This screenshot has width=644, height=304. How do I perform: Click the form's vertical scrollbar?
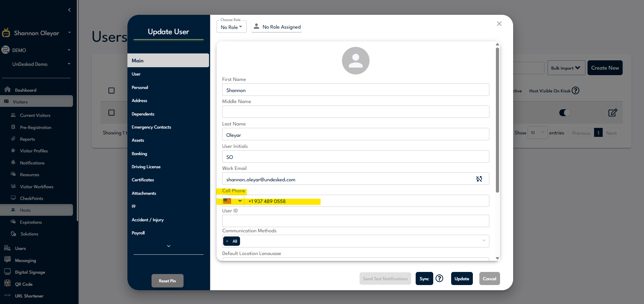(497, 121)
